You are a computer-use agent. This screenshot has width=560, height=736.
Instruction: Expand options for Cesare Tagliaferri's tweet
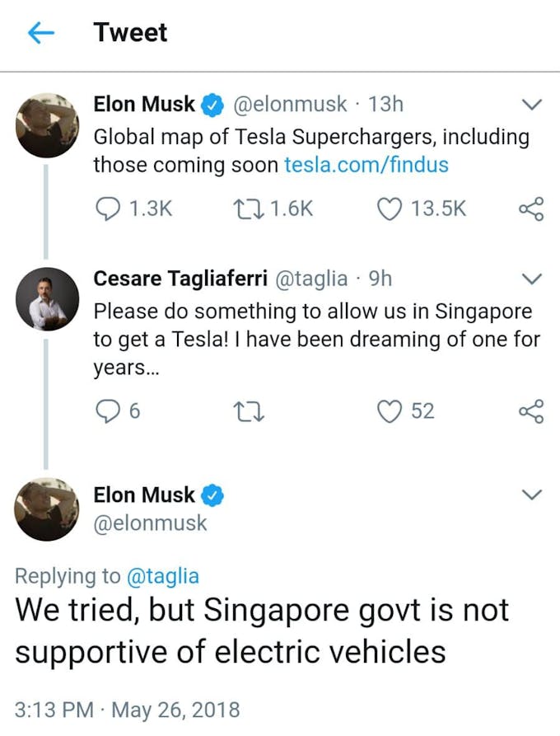[533, 279]
